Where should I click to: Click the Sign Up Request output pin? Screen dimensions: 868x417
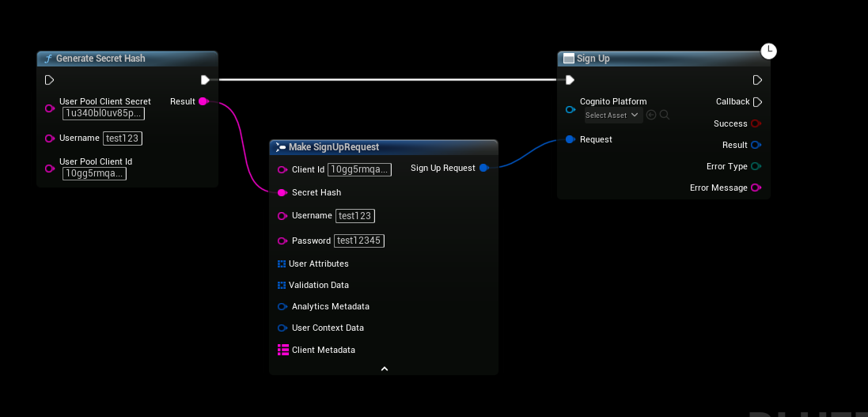483,168
